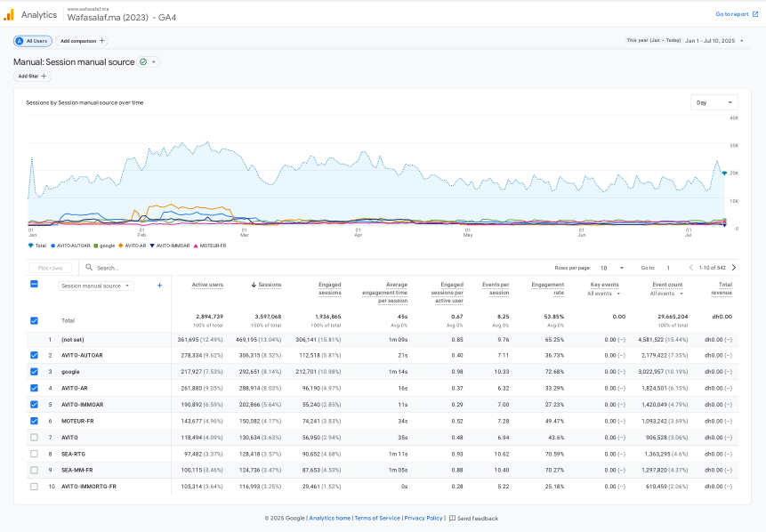Sort by Total revenue column header
Viewport: 766px width, 532px height.
click(x=722, y=289)
